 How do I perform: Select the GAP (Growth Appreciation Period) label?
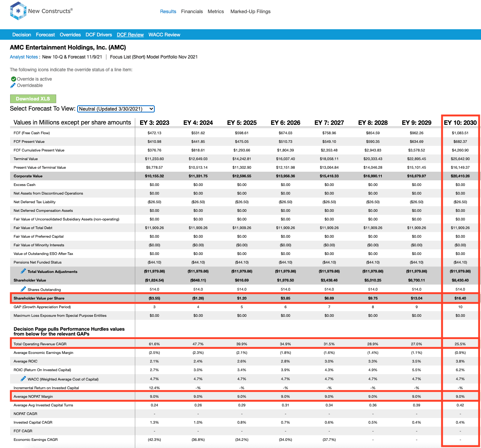42,307
